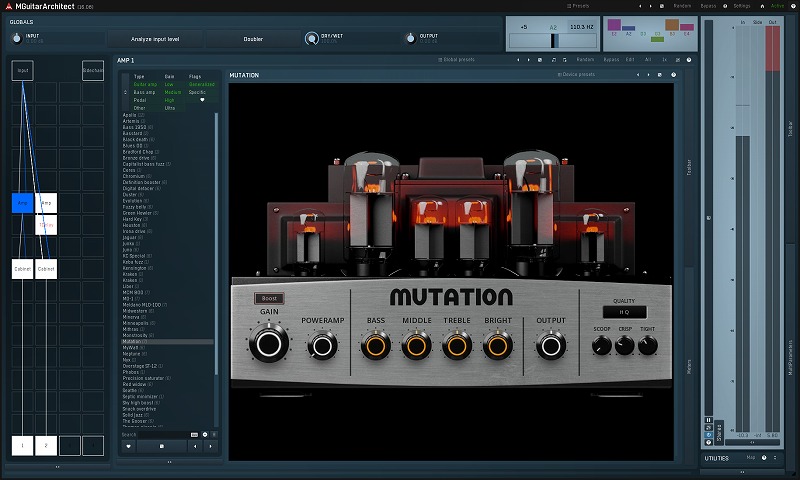Click the Doubler button

tap(253, 39)
